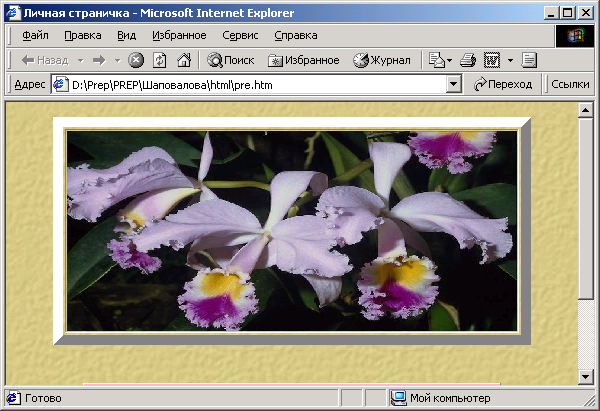Viewport: 600px width, 411px height.
Task: Click the orchid flower image
Action: [292, 231]
